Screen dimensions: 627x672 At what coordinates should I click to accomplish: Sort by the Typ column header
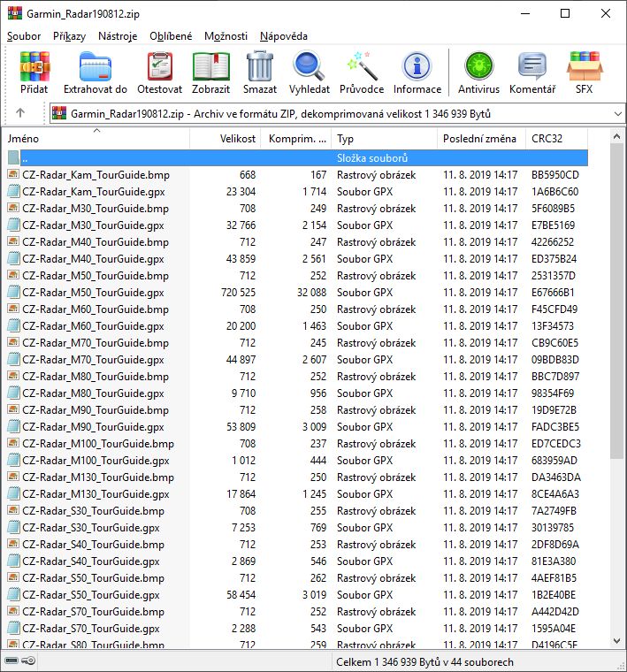pyautogui.click(x=384, y=139)
